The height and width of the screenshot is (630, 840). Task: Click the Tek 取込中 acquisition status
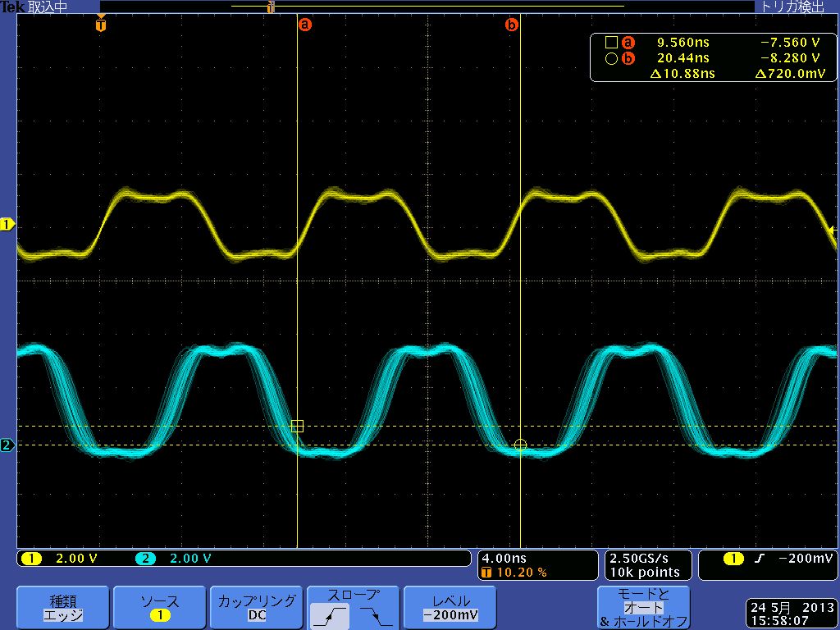coord(34,7)
